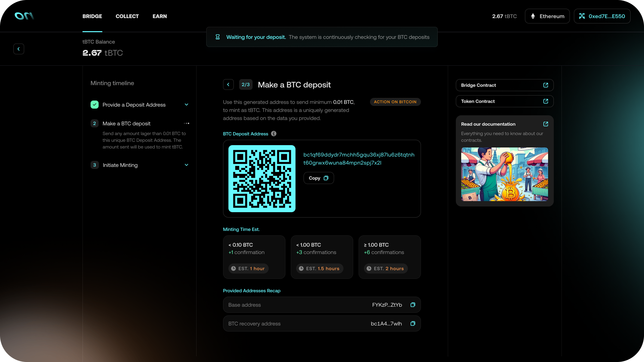Viewport: 644px width, 362px height.
Task: Select the bc1qf69 deposit address text
Action: [x=359, y=159]
